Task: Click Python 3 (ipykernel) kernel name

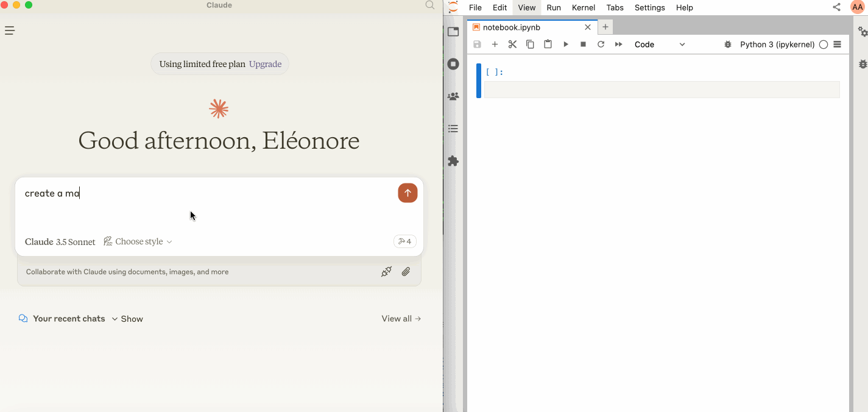Action: click(x=777, y=44)
